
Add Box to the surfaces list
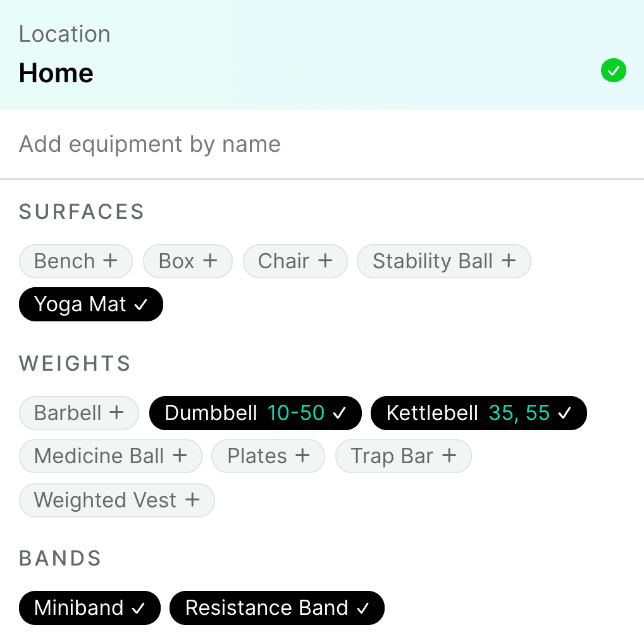[x=188, y=261]
